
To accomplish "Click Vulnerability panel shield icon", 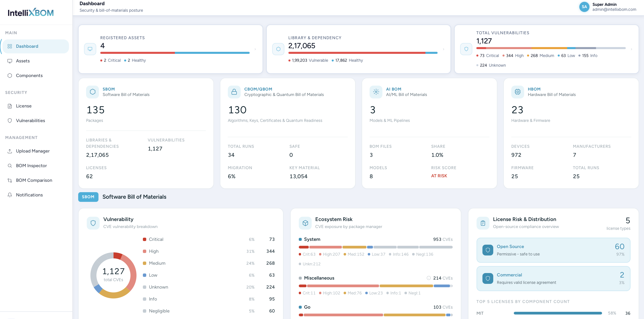I will (x=93, y=223).
